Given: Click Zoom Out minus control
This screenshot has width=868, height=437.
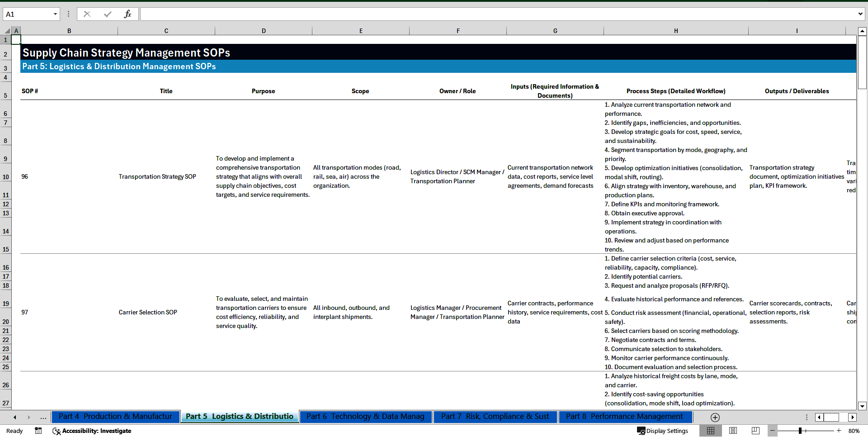Looking at the screenshot, I should point(772,431).
